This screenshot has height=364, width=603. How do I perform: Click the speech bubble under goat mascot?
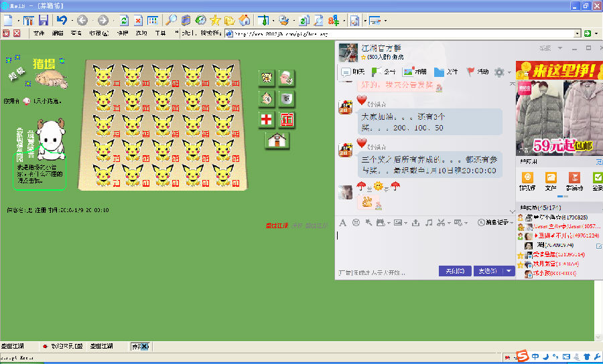pyautogui.click(x=40, y=172)
